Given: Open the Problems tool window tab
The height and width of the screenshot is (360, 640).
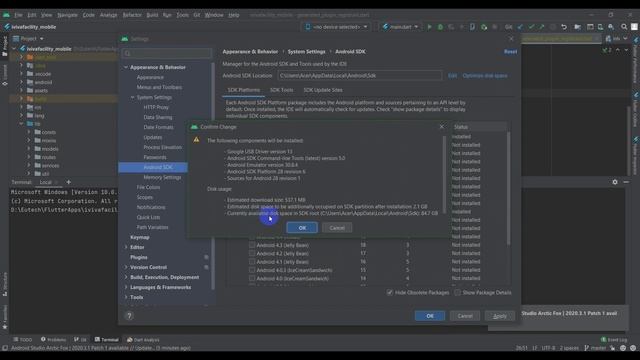Looking at the screenshot, I should coord(53,340).
